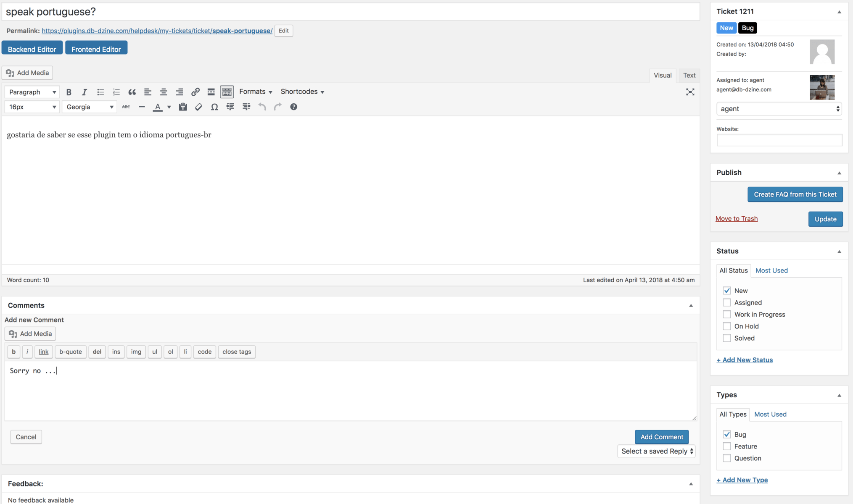Switch to the Text editor tab

[x=689, y=75]
